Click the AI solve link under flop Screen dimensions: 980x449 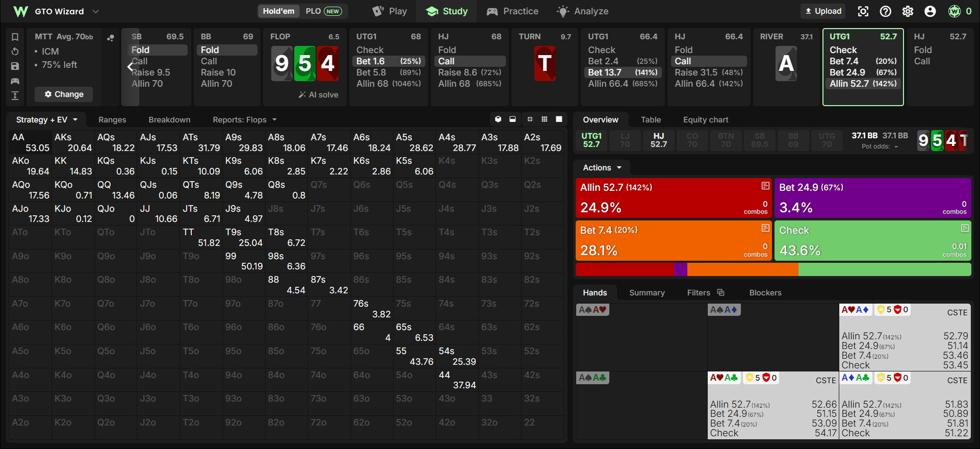point(319,95)
